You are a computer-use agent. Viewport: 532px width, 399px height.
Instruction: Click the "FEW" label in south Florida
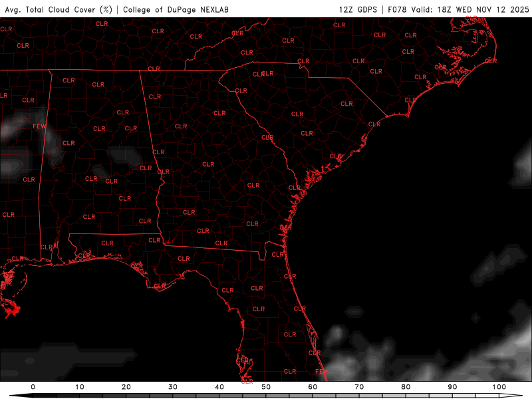(x=322, y=371)
